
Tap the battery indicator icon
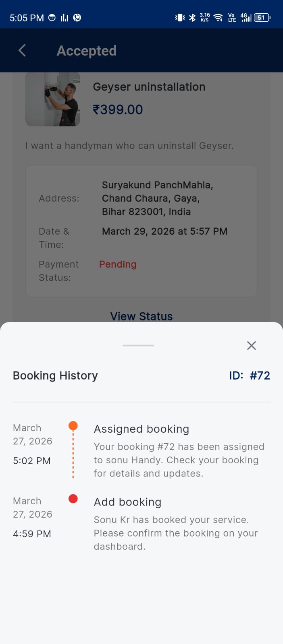[262, 18]
